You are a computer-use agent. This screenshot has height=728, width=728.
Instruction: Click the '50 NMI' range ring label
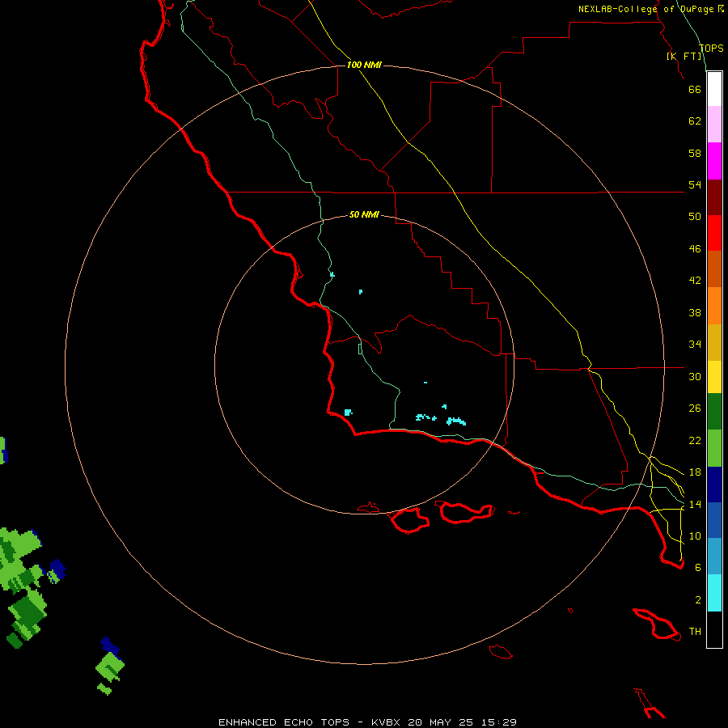(x=364, y=214)
